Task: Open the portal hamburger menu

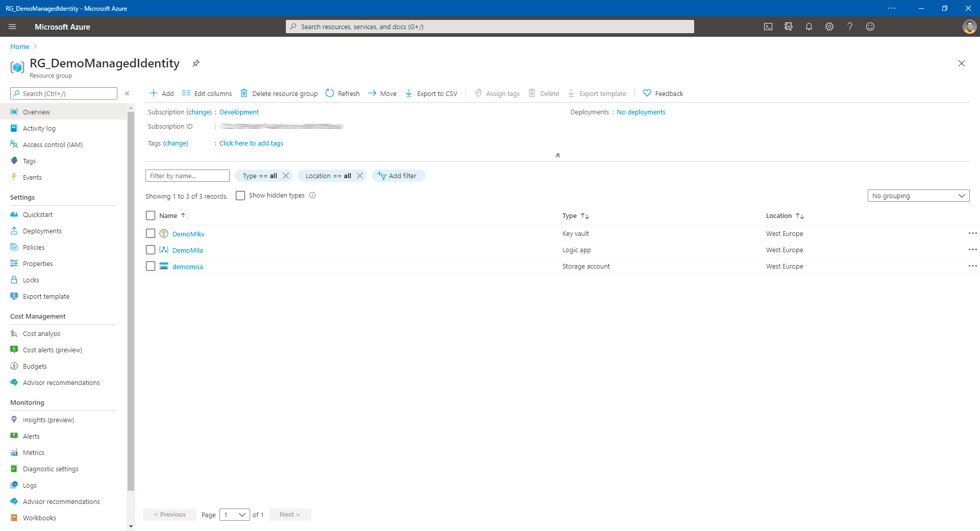Action: click(x=12, y=27)
